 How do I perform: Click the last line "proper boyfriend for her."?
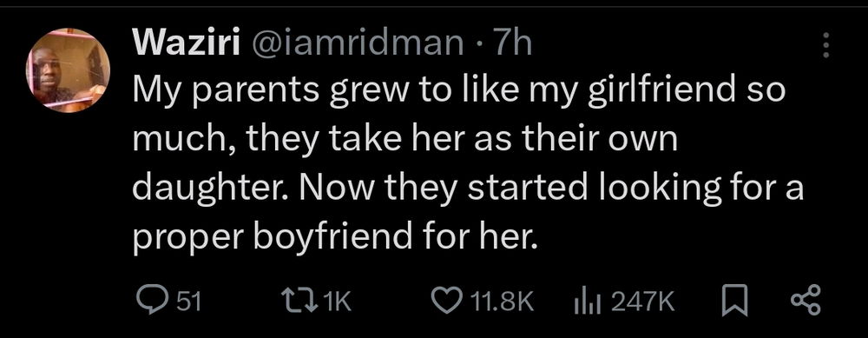point(335,237)
